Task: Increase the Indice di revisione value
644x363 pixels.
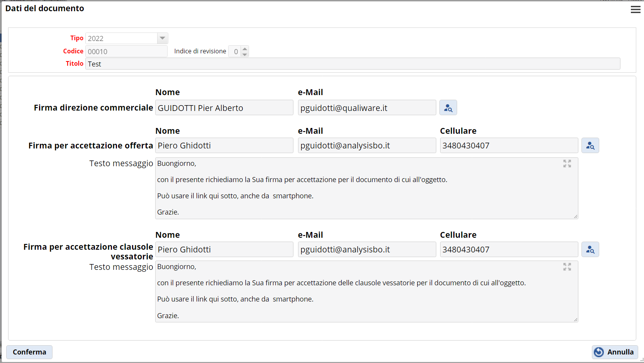Action: (245, 49)
